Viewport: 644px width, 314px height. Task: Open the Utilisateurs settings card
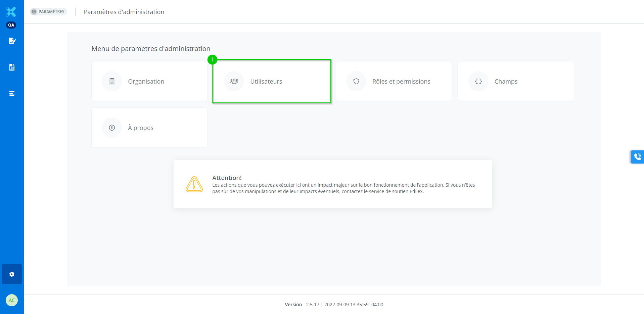click(271, 81)
